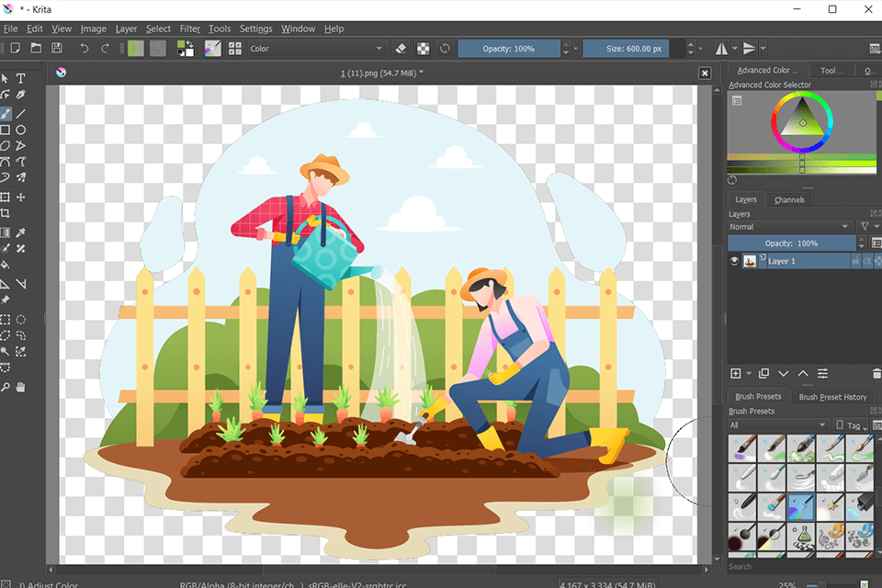Open the Normal layer blend mode dropdown
The width and height of the screenshot is (882, 588).
click(789, 227)
